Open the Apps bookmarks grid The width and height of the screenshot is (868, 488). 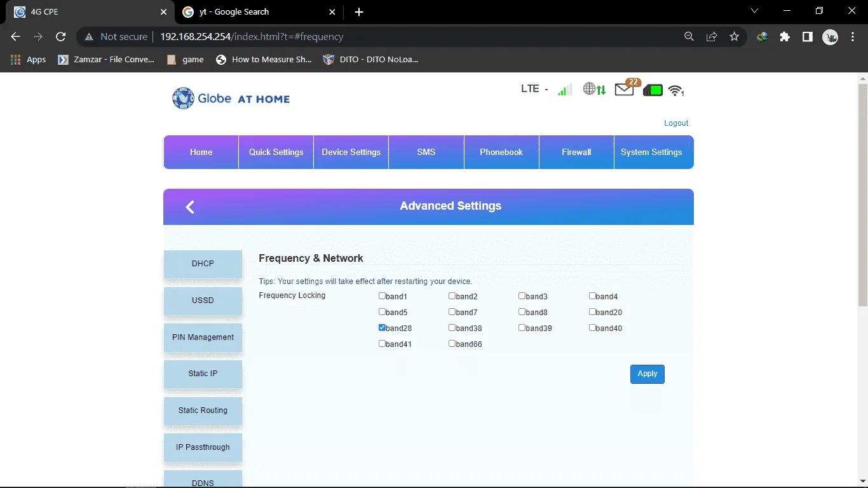coord(28,59)
